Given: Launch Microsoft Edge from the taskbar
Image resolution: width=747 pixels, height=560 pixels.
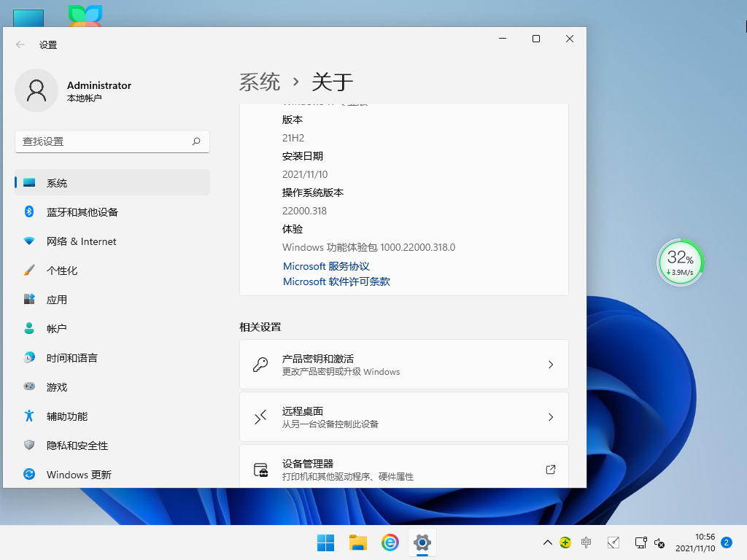Looking at the screenshot, I should (x=390, y=542).
